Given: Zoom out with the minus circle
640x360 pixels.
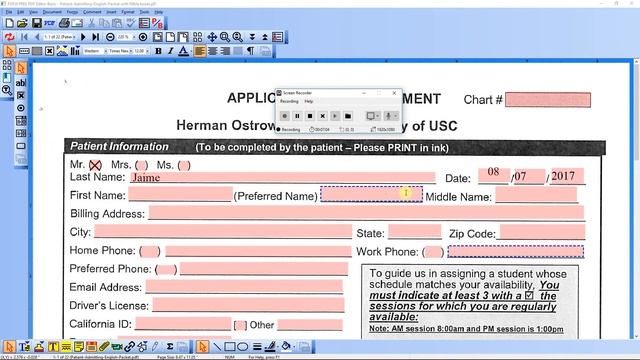Looking at the screenshot, I should (x=110, y=37).
